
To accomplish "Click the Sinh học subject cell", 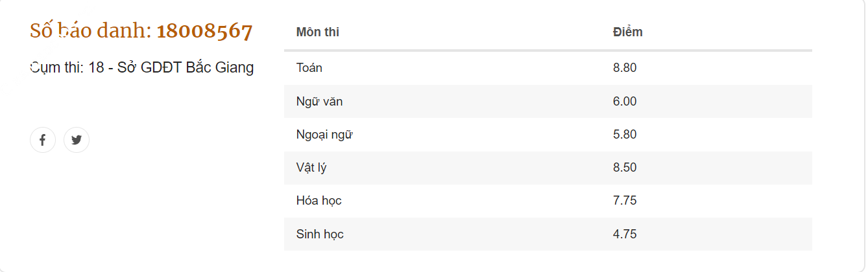I will click(x=320, y=234).
